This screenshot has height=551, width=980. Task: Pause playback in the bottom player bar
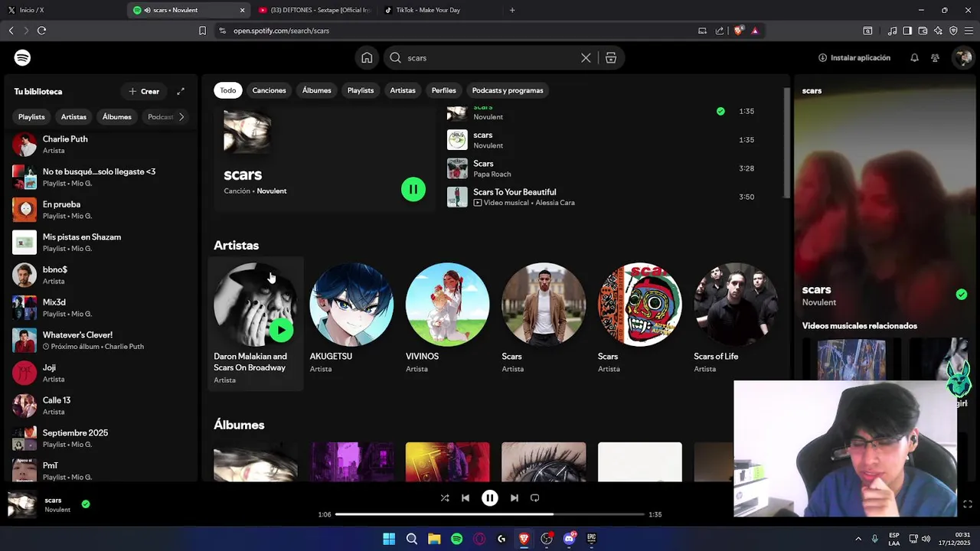[x=490, y=497]
